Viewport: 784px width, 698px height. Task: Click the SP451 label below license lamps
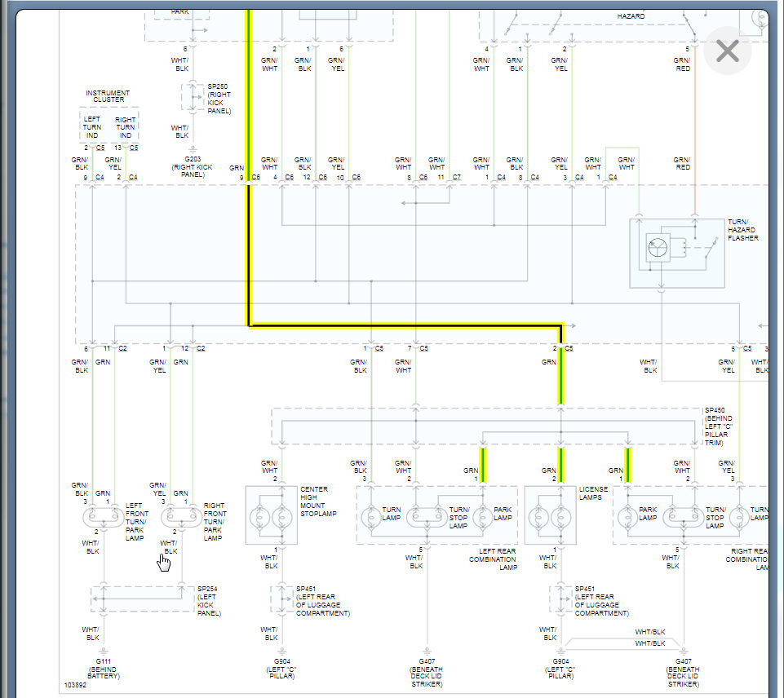coord(601,601)
